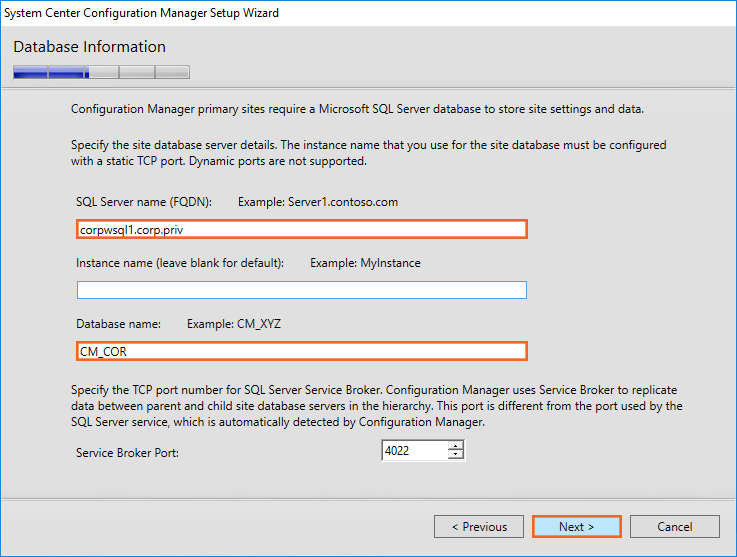Click the last empty progress bar segment

tap(172, 72)
